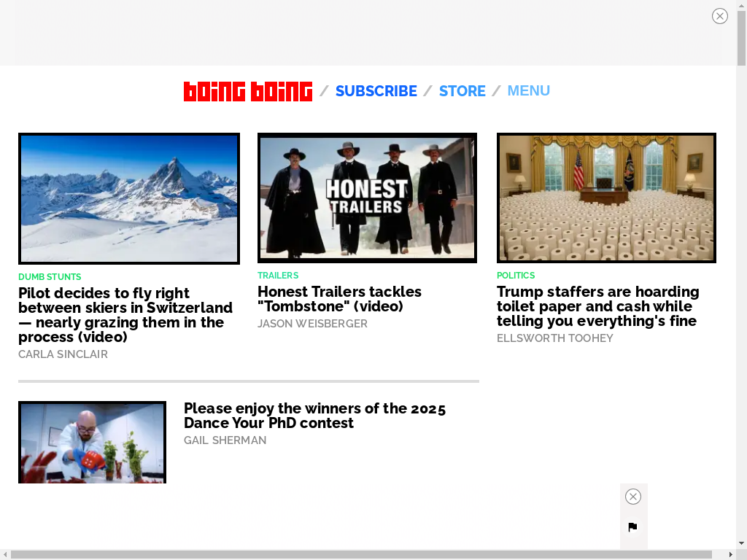Open the Menu navigation
The height and width of the screenshot is (560, 747).
coord(529,90)
